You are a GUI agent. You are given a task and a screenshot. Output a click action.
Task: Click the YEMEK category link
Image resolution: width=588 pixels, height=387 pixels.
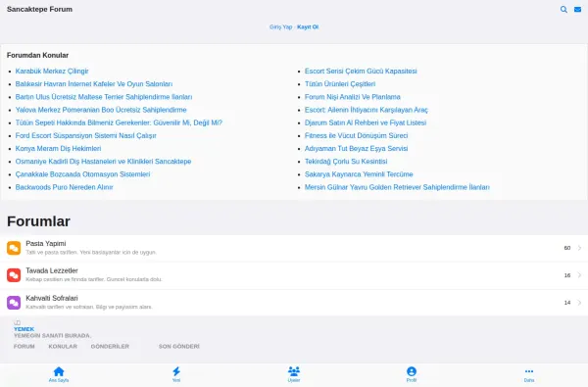(24, 329)
